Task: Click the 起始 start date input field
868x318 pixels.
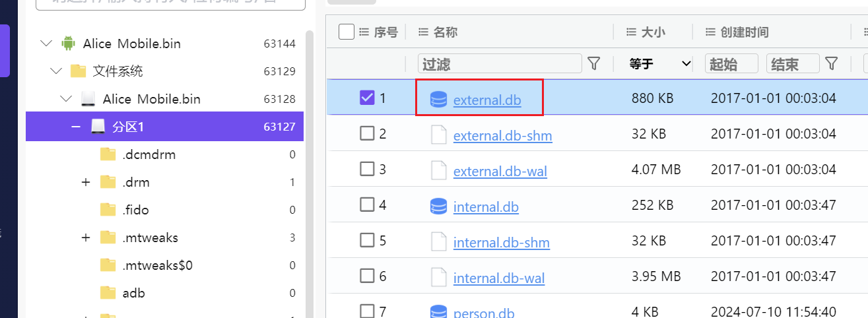Action: click(x=731, y=63)
